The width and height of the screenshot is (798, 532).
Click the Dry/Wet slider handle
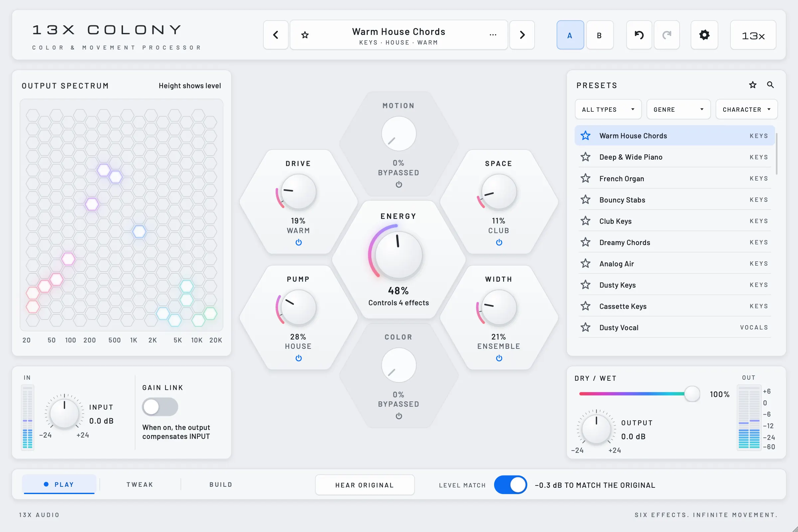coord(692,394)
